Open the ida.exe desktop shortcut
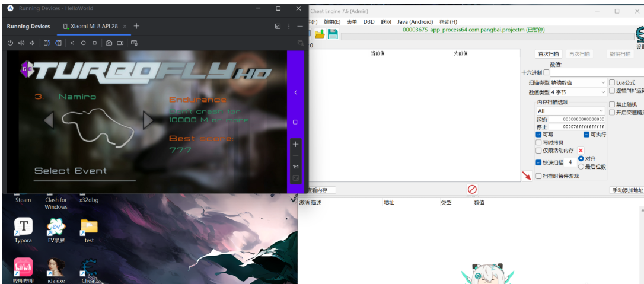 [x=56, y=271]
